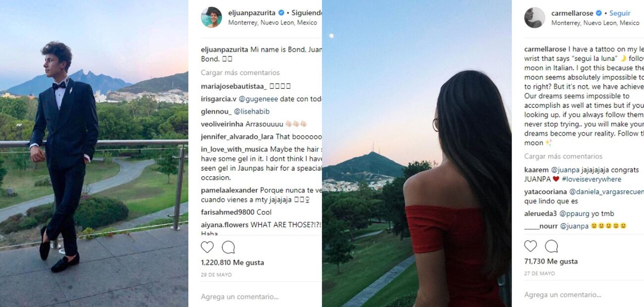Screen dimensions: 644x307
Task: Open eljuanpazurita's profile avatar
Action: (x=211, y=17)
